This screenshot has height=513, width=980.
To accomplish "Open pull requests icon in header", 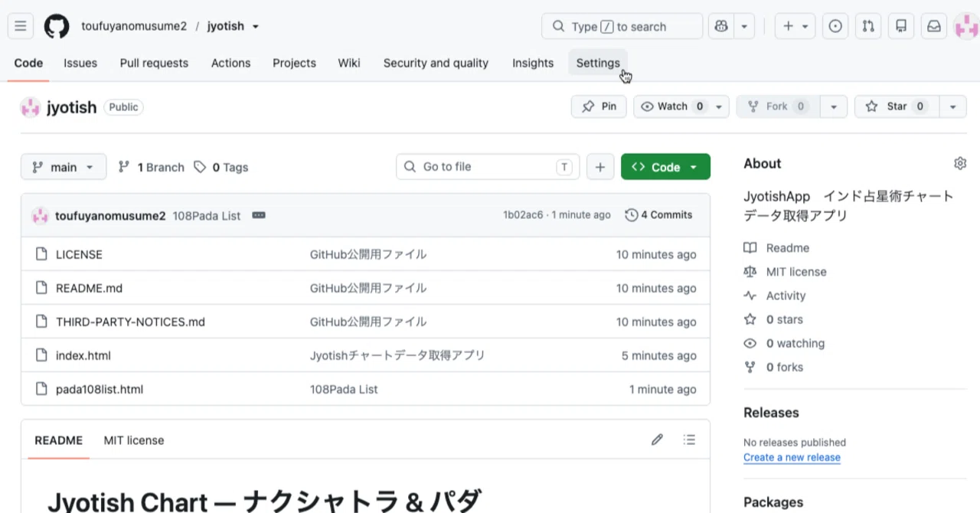I will click(868, 26).
